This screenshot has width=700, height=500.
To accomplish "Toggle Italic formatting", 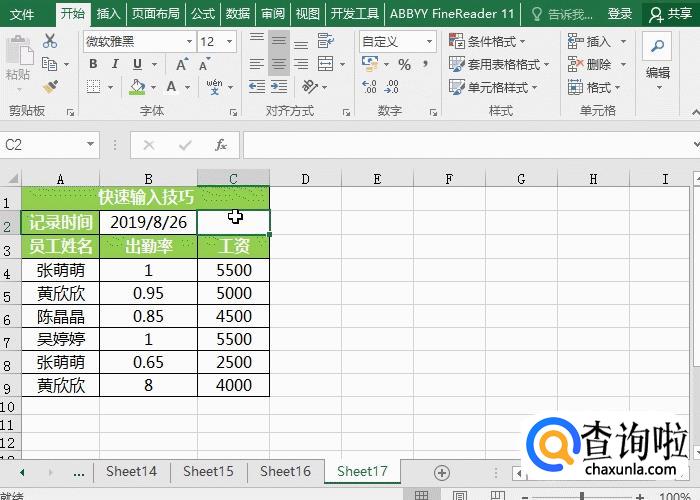I will click(x=115, y=64).
